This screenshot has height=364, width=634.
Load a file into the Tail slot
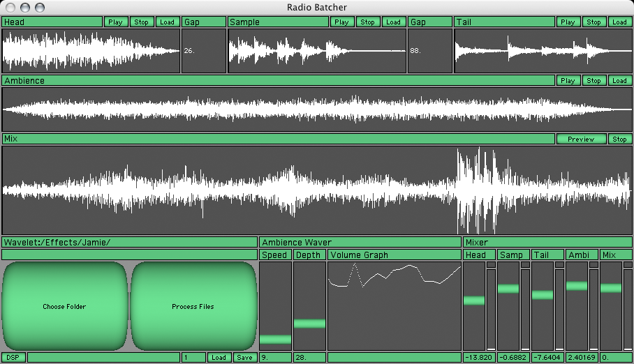[x=620, y=22]
